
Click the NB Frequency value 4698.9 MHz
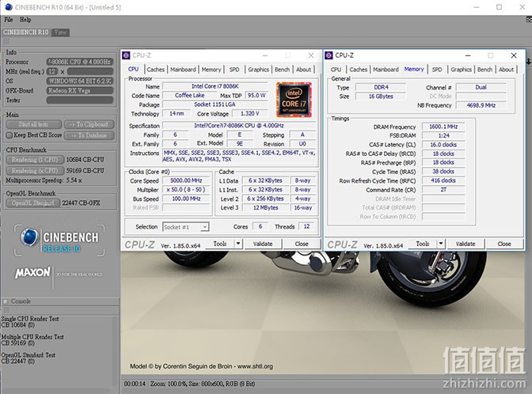click(x=481, y=105)
